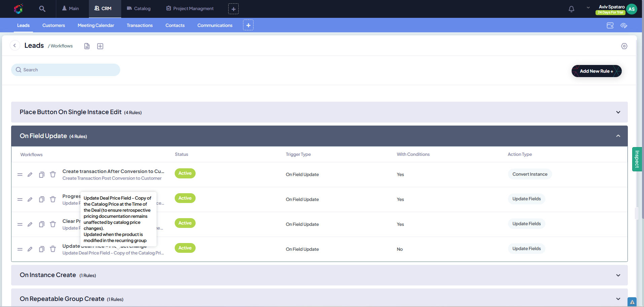Viewport: 644px width, 307px height.
Task: Toggle Active status on No-conditions rule
Action: (x=185, y=248)
